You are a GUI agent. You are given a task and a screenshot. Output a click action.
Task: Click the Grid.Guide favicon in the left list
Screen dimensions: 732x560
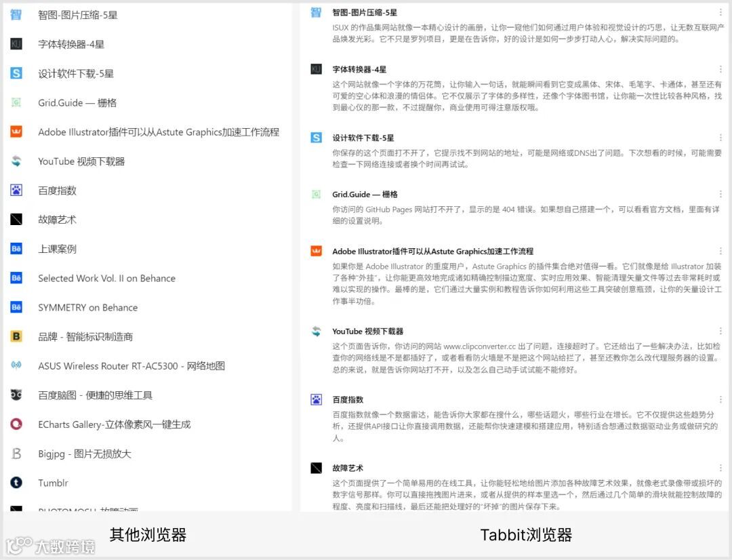tap(16, 102)
